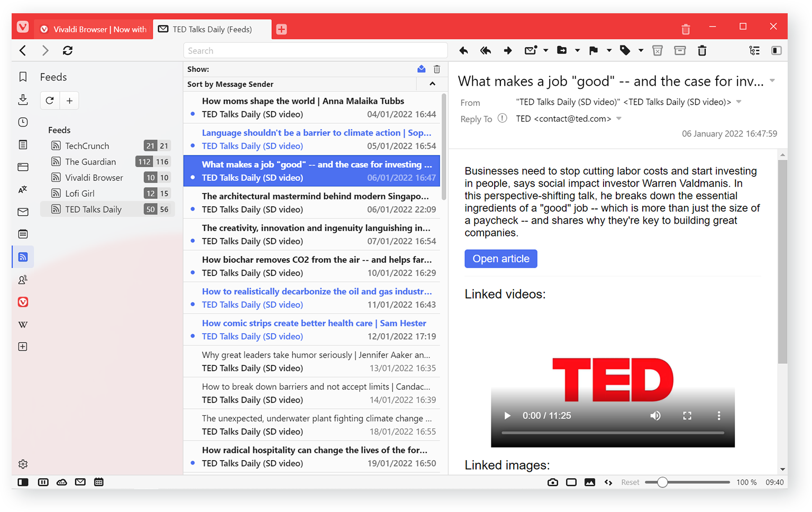The image size is (812, 512).
Task: Toggle the tiled window icon
Action: click(43, 482)
